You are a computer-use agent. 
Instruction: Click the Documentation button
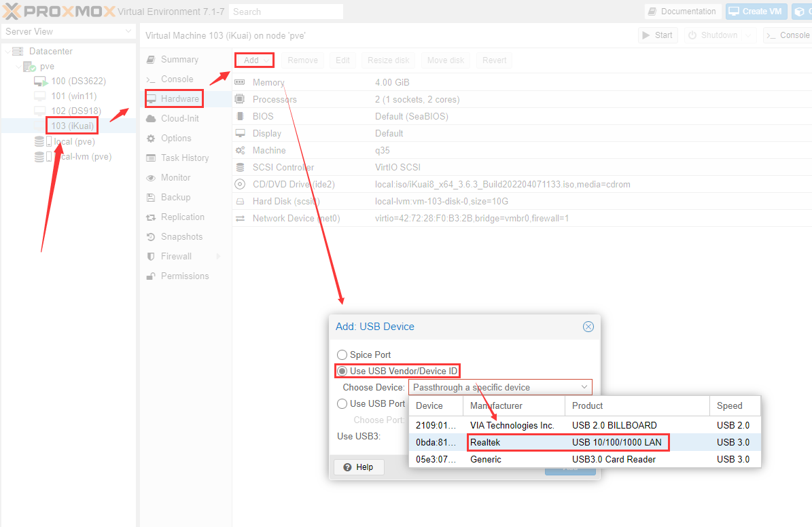[x=682, y=12]
